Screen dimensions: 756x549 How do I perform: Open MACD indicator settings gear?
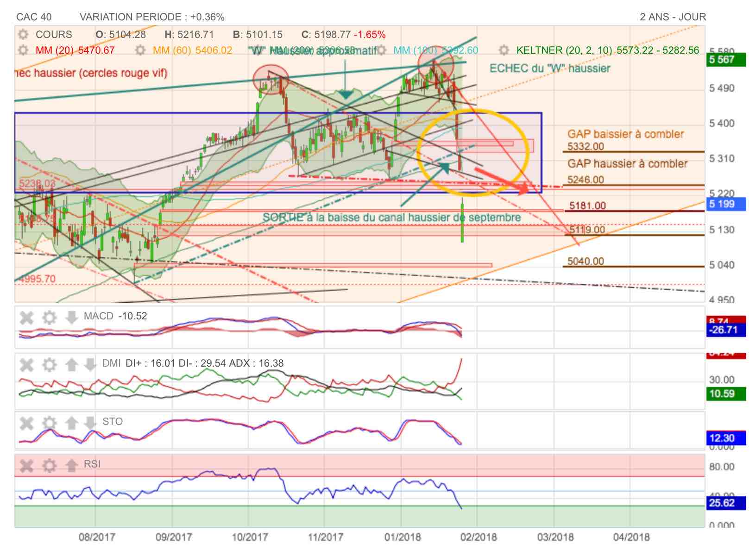49,318
